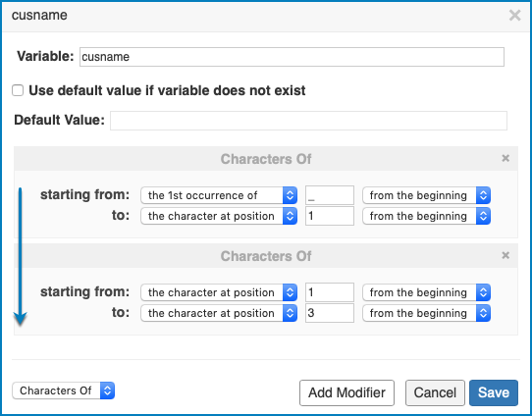Open second modifier's 'to' position type dropdown
Image resolution: width=532 pixels, height=416 pixels.
click(x=219, y=313)
